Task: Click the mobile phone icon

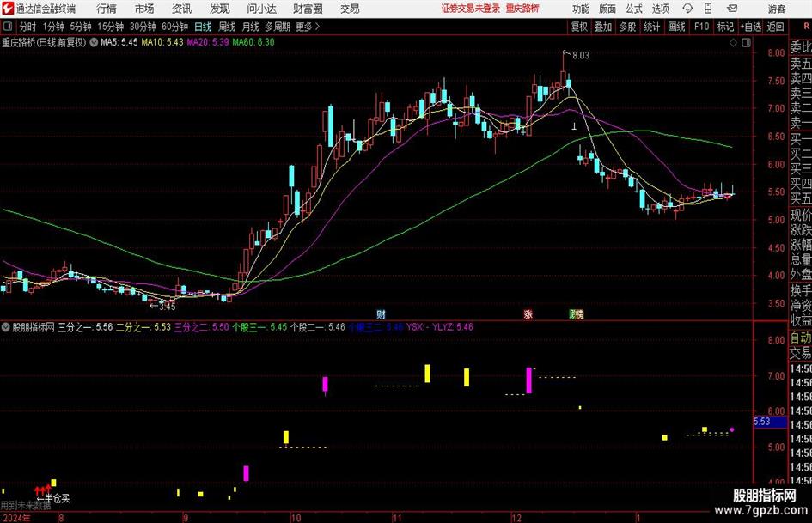Action: pyautogui.click(x=708, y=9)
